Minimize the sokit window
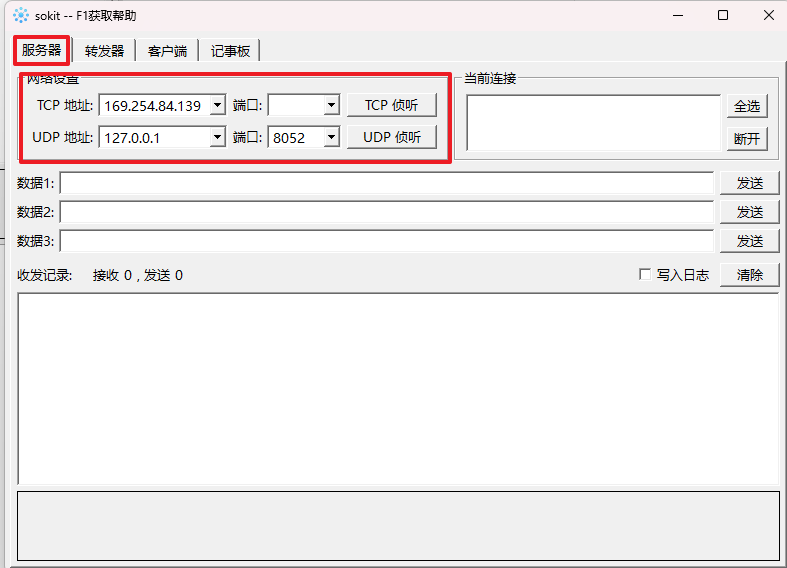The width and height of the screenshot is (787, 568). point(678,16)
